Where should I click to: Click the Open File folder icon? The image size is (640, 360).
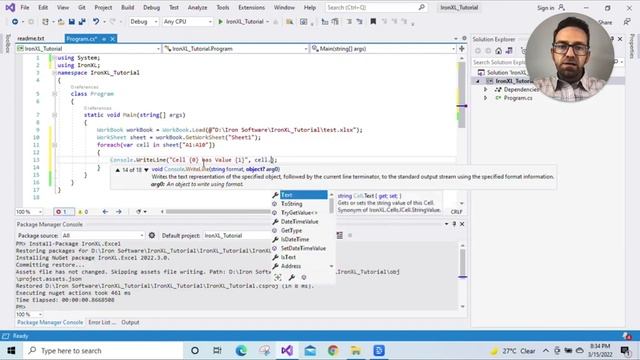coord(61,22)
